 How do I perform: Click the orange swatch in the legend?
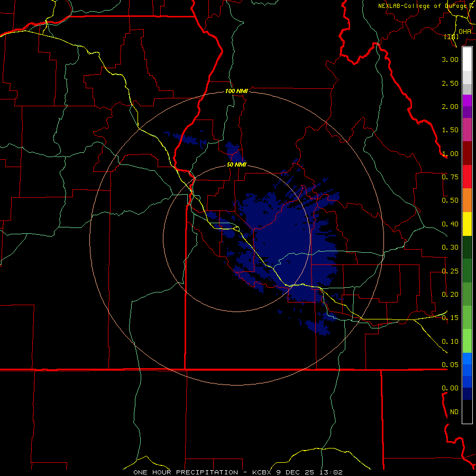(x=467, y=200)
